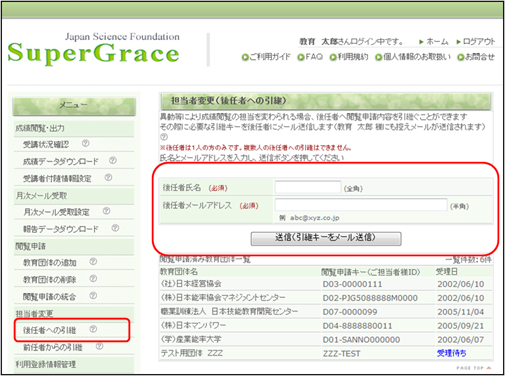Open help icon beside 月次メール受取設定

coord(106,211)
